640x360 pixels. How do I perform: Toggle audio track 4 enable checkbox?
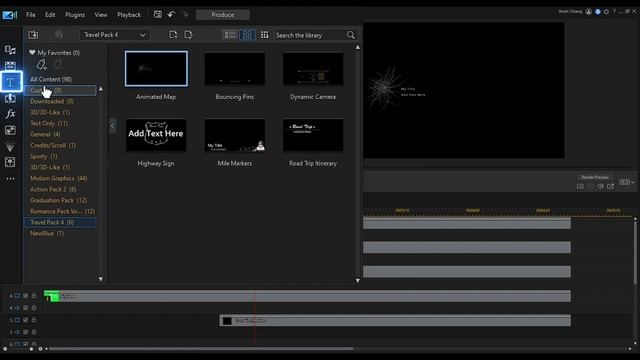pyautogui.click(x=26, y=308)
